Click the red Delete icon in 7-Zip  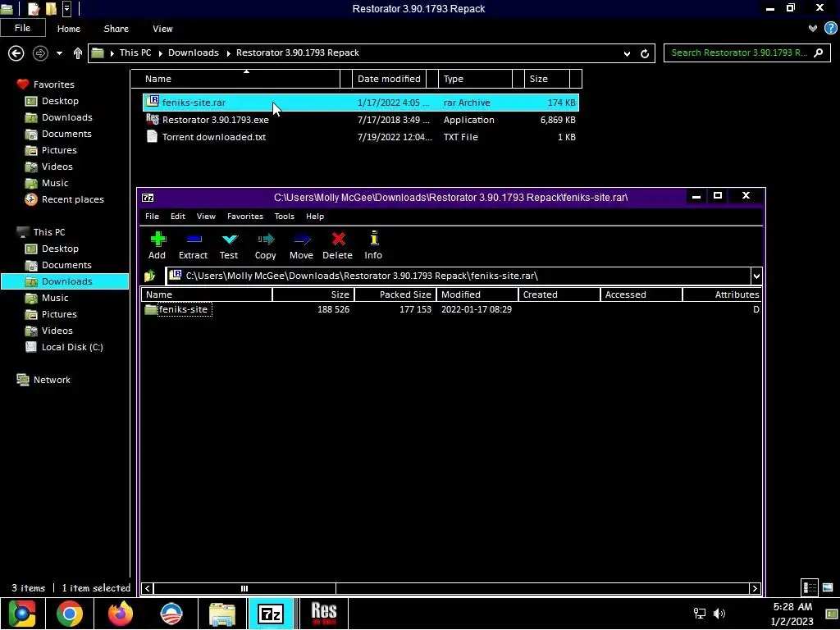coord(337,245)
